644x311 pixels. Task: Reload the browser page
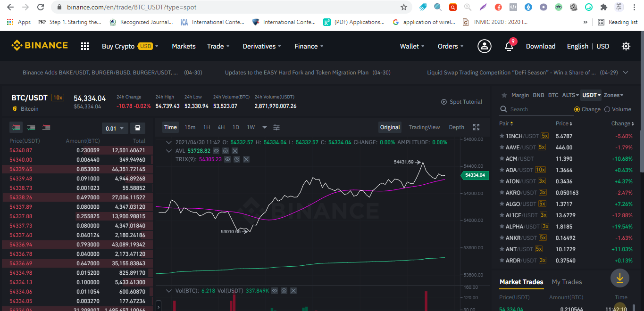click(x=41, y=7)
